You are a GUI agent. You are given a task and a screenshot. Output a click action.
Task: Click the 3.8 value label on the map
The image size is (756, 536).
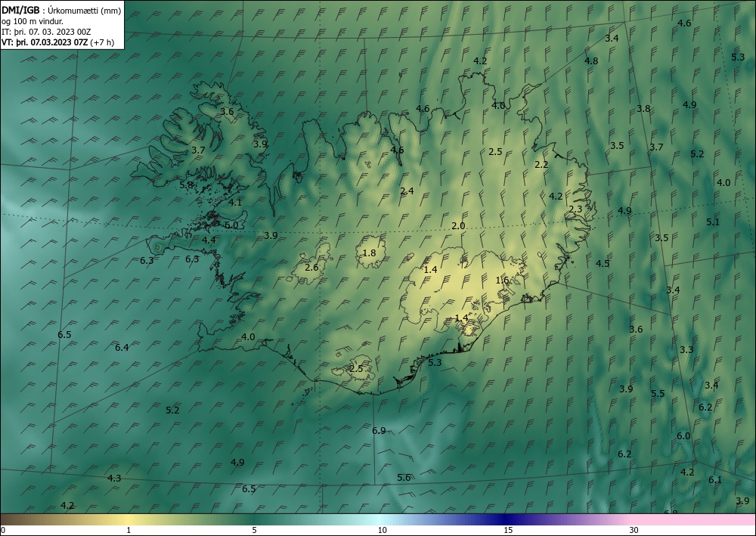pos(643,108)
